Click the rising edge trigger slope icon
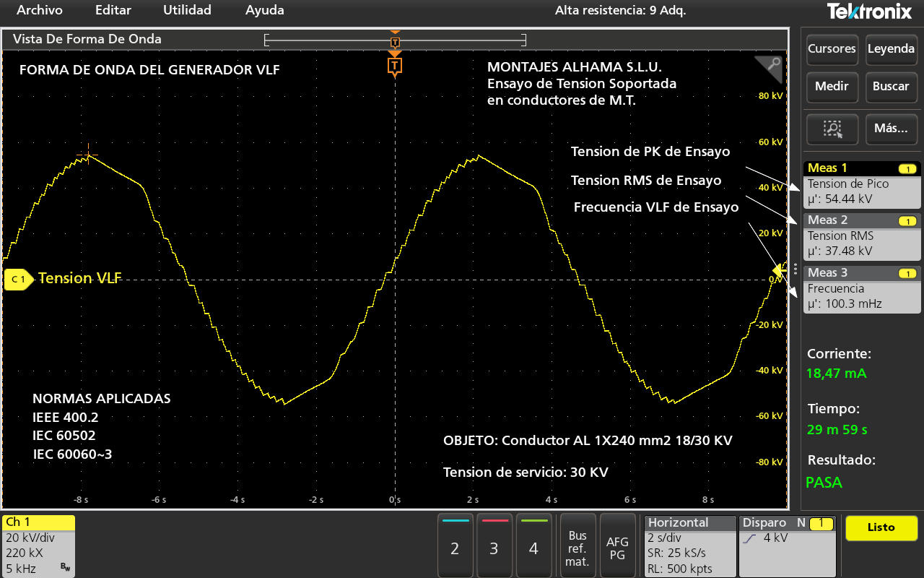Viewport: 924px width, 578px height. click(x=750, y=538)
